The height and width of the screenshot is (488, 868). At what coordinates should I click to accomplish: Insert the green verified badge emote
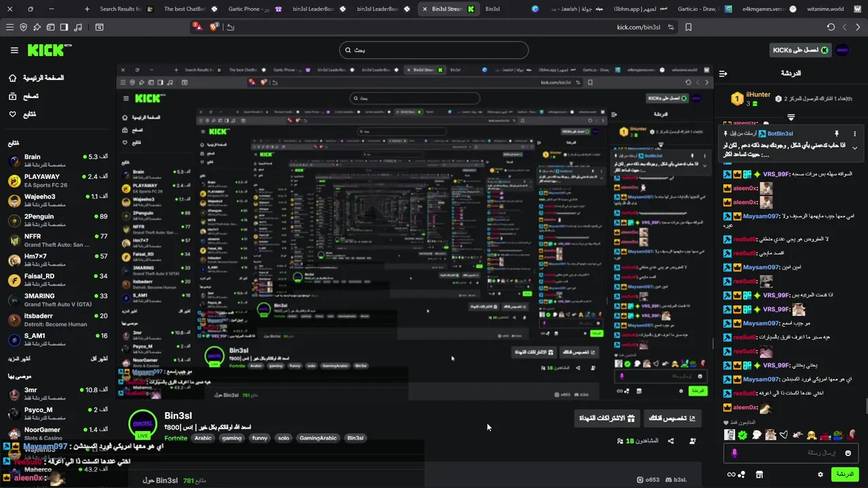tap(743, 435)
